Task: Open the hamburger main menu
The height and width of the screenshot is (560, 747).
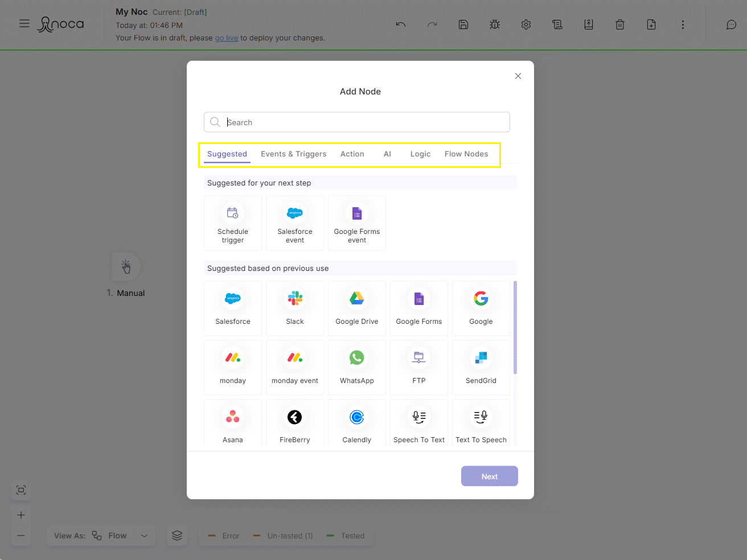Action: 24,24
